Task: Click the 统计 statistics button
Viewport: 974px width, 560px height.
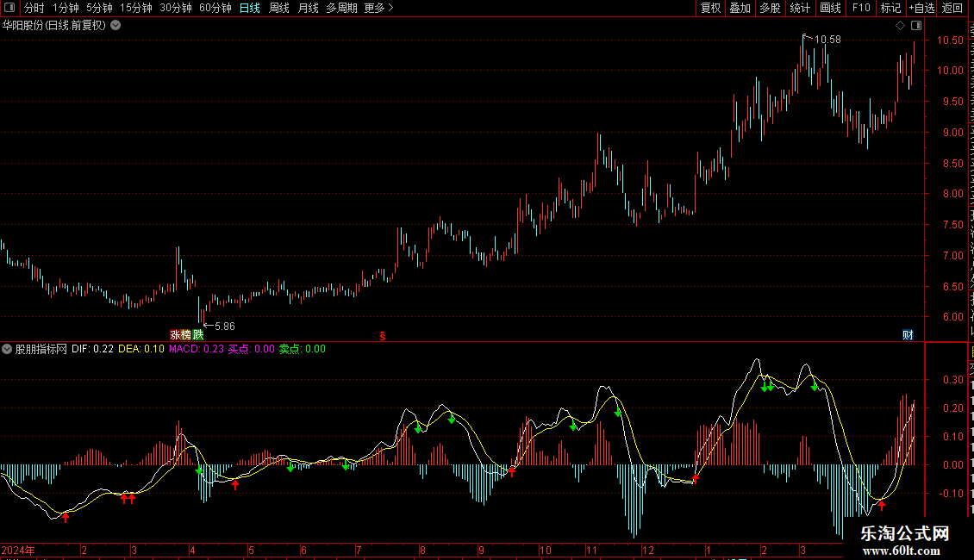Action: tap(799, 8)
